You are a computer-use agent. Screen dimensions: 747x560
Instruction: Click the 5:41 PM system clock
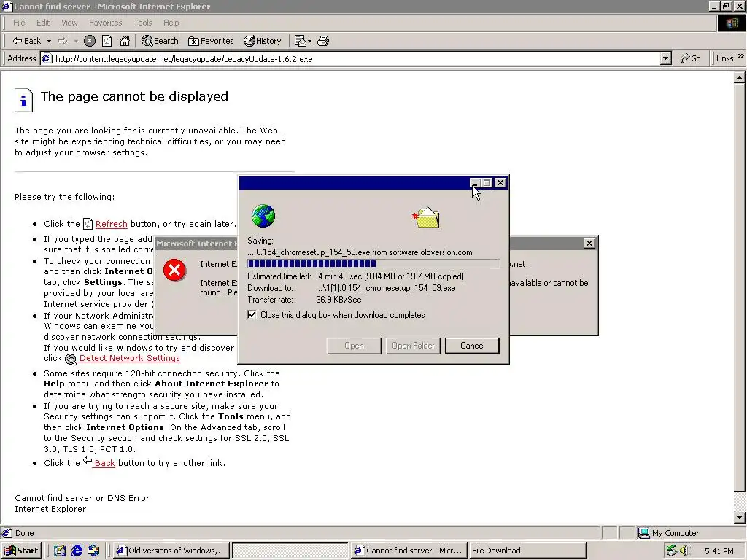click(x=719, y=551)
